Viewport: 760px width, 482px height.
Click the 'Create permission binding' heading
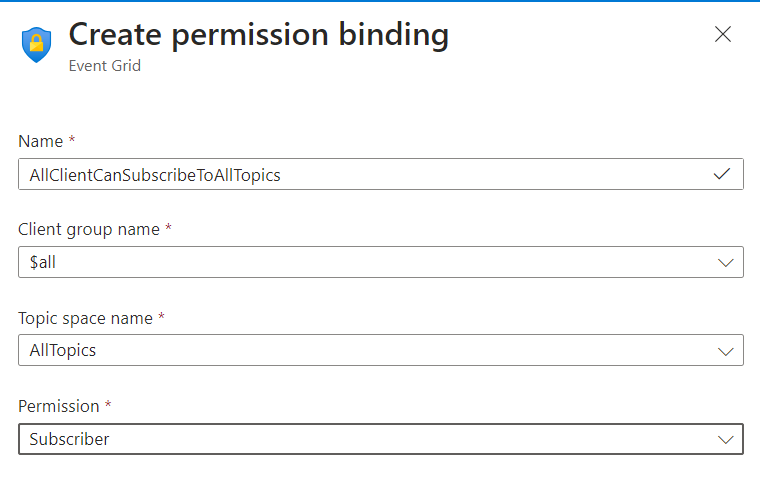tap(258, 34)
